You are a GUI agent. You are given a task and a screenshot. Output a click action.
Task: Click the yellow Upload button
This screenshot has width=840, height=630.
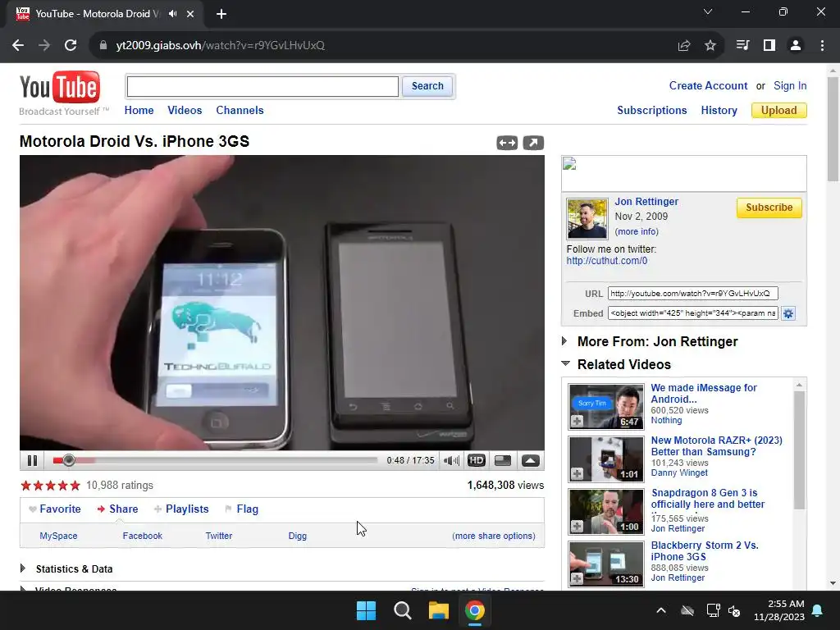779,111
